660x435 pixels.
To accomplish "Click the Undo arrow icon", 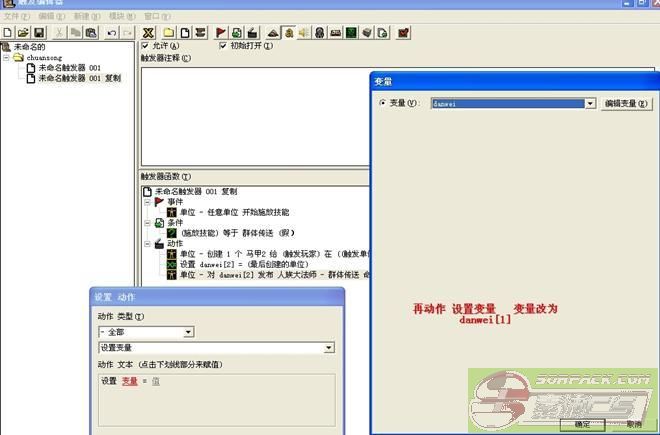I will (x=110, y=33).
